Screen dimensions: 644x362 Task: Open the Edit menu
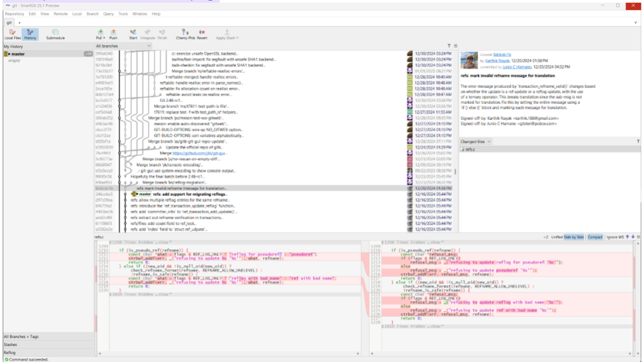click(32, 13)
